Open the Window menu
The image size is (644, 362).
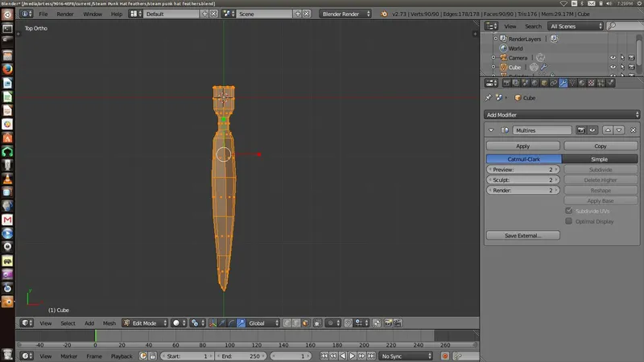click(x=93, y=14)
